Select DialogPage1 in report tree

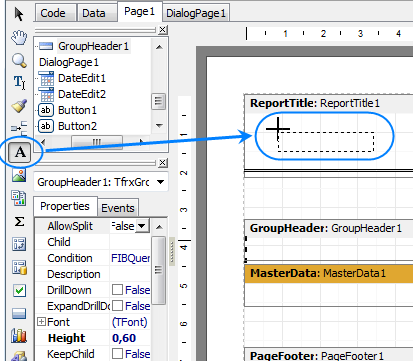pos(69,62)
